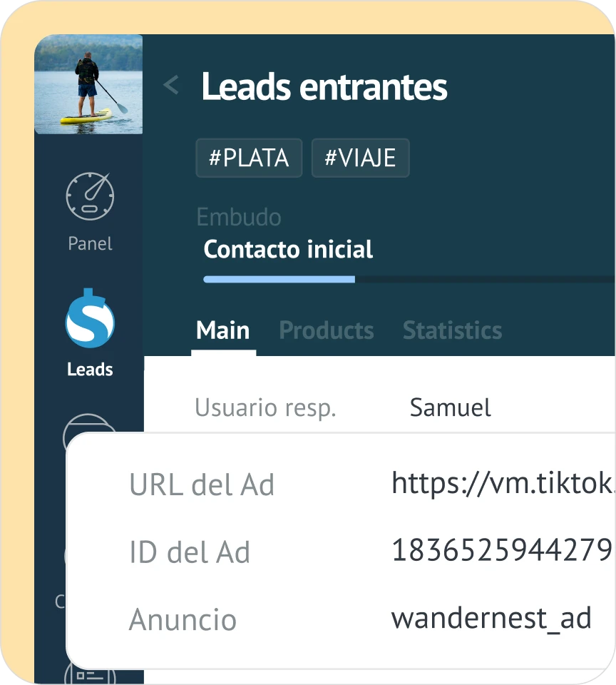Open the Panel dashboard gauge icon
The height and width of the screenshot is (685, 616).
pos(90,196)
